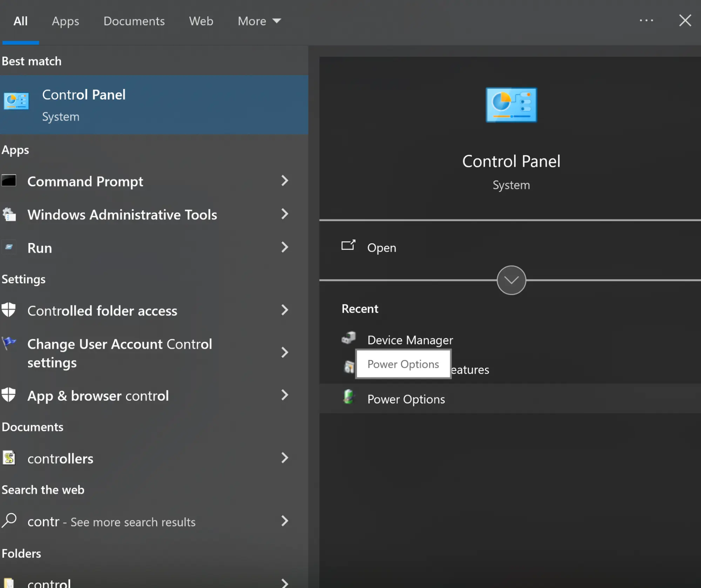Viewport: 701px width, 588px height.
Task: Click the programs and features icon under Recent
Action: [x=349, y=367]
